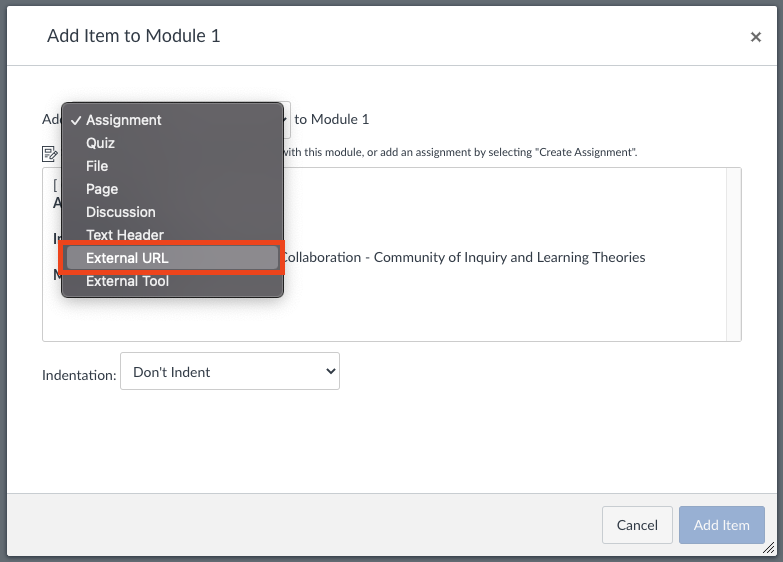Open the Indentation Don't Indent dropdown

click(x=230, y=371)
